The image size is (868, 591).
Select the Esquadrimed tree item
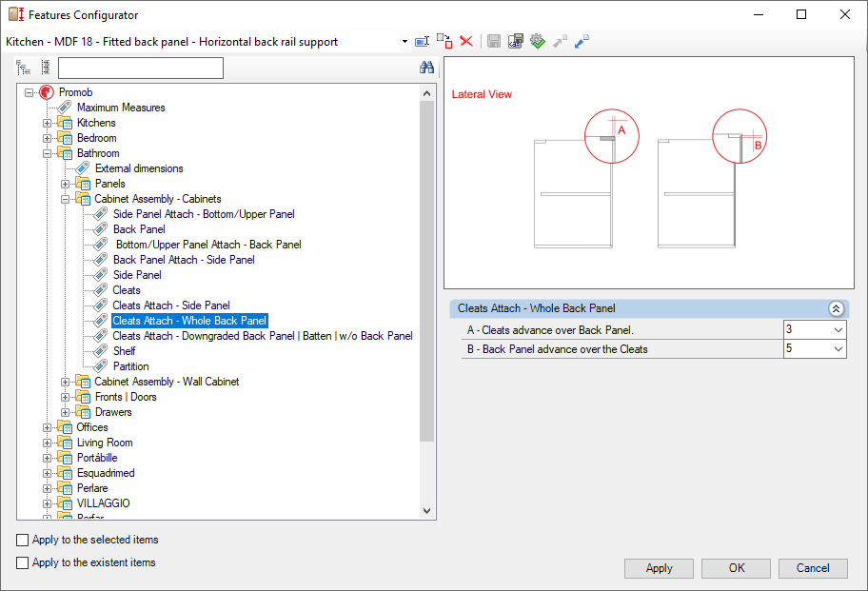tap(106, 473)
